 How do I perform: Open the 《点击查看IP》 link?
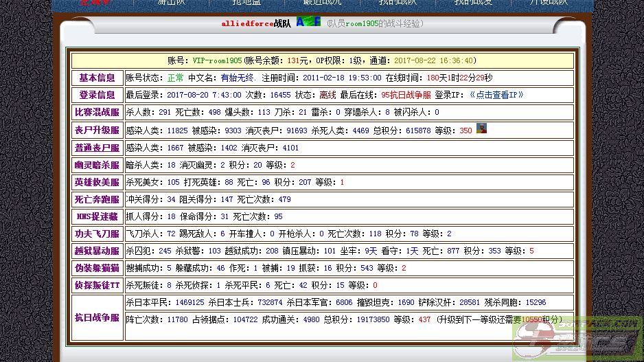496,95
